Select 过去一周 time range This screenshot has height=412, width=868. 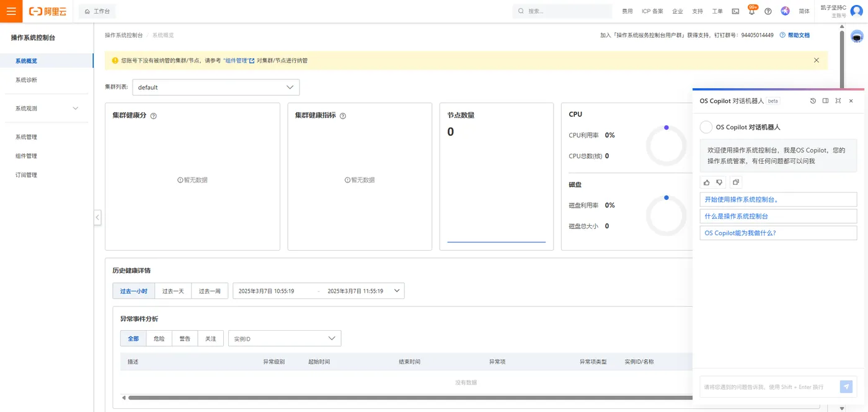tap(210, 291)
